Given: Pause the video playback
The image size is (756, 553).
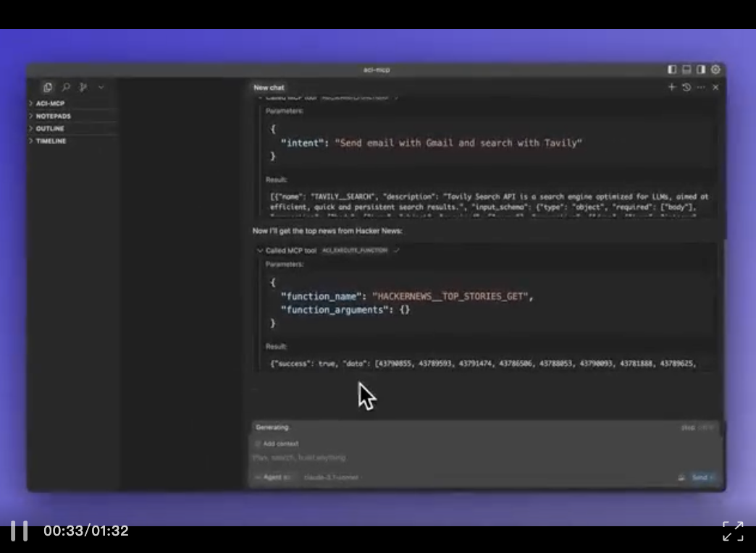Looking at the screenshot, I should [20, 531].
